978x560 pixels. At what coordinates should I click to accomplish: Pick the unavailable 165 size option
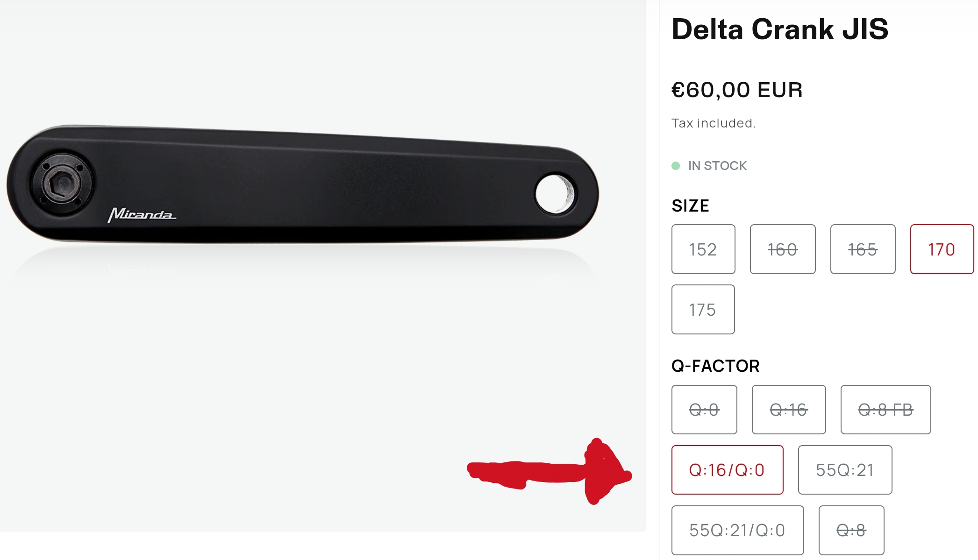point(863,249)
